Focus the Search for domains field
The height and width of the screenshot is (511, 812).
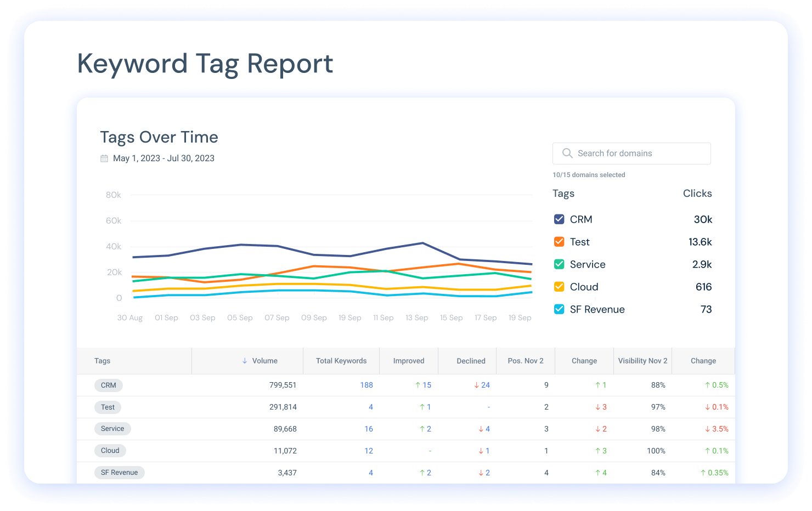(x=631, y=154)
